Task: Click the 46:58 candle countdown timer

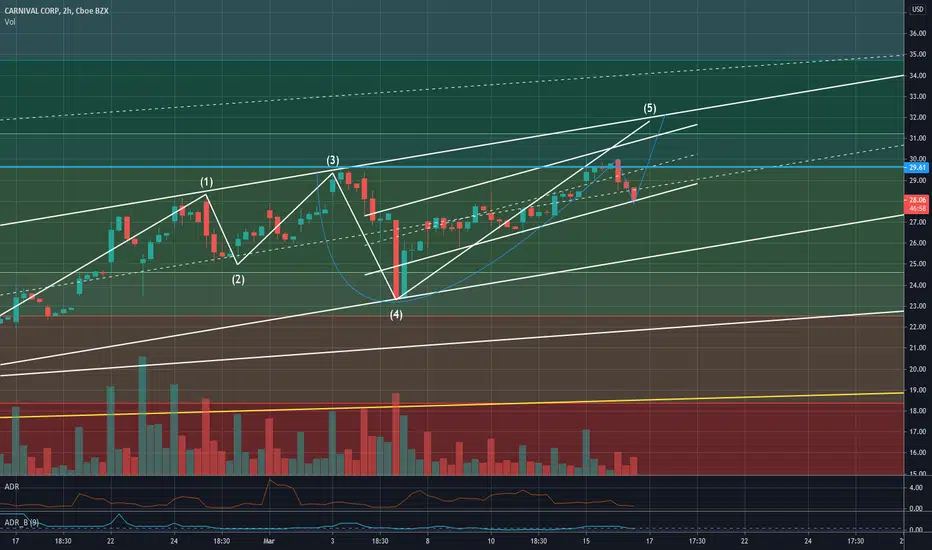Action: pos(917,209)
